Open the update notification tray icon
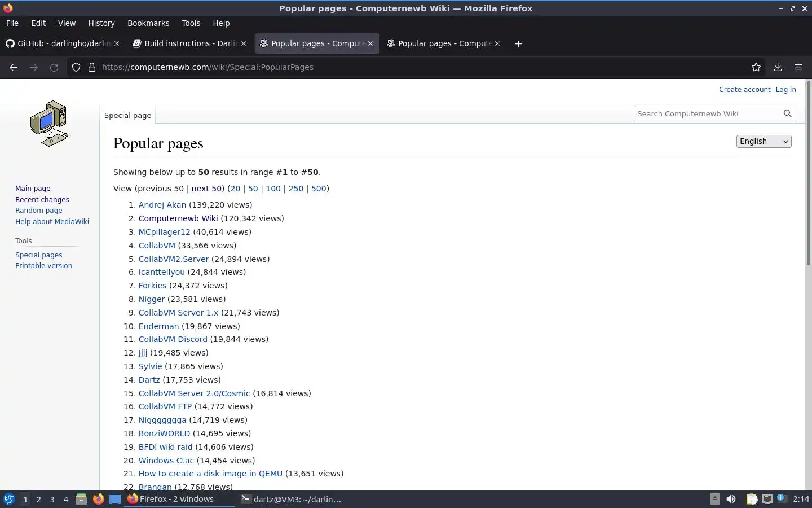812x508 pixels. click(781, 498)
